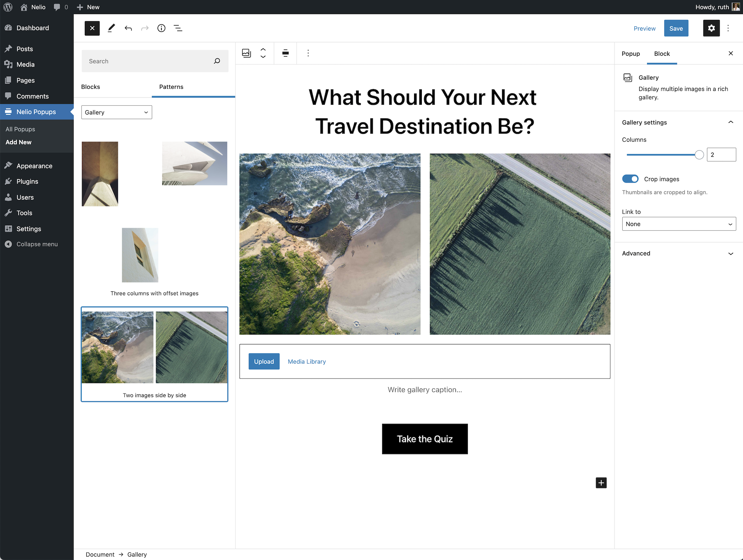Open the Link to dropdown
Image resolution: width=743 pixels, height=560 pixels.
679,224
